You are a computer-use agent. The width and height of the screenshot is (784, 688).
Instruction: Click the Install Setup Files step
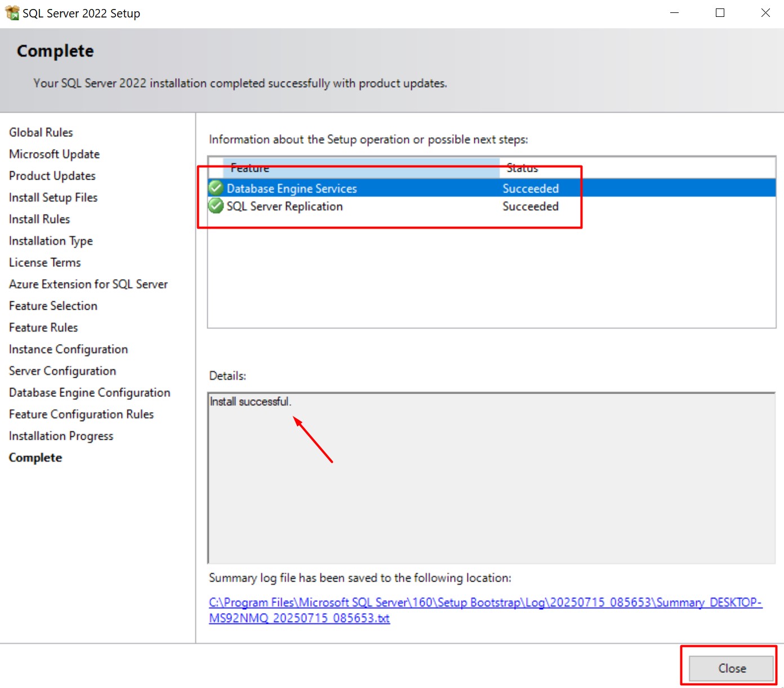tap(54, 197)
